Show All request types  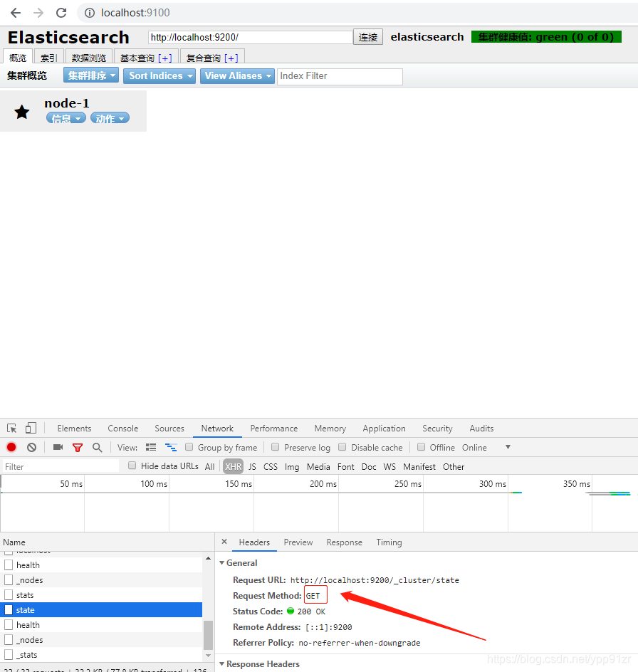[x=209, y=466]
